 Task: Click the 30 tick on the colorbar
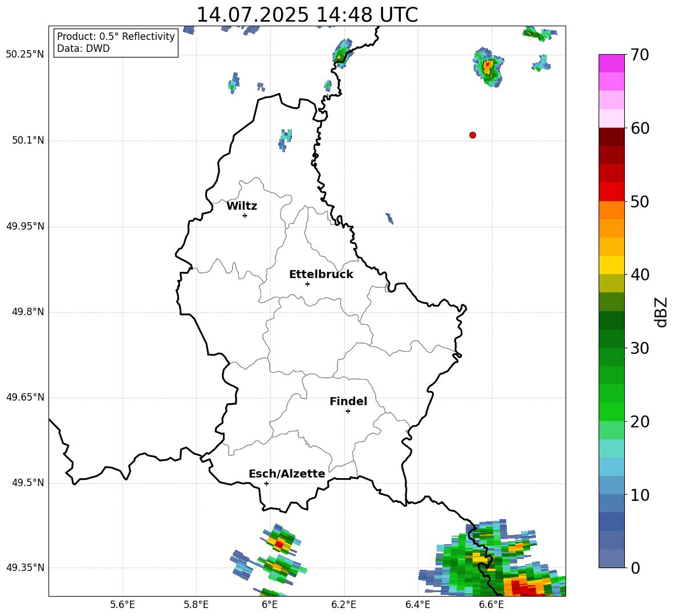(640, 348)
